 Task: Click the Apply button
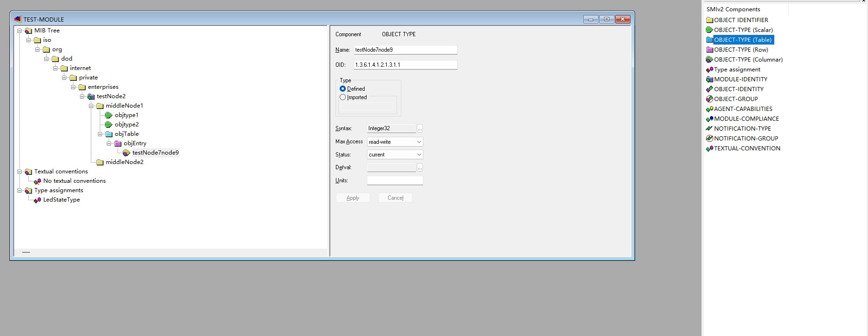click(x=353, y=198)
